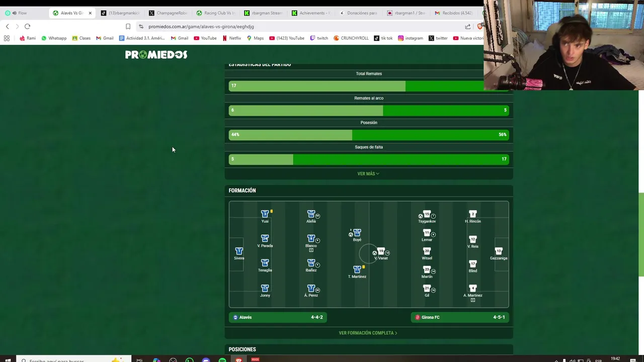Image resolution: width=644 pixels, height=362 pixels.
Task: Select Tsygankov's shirt icon
Action: (427, 214)
